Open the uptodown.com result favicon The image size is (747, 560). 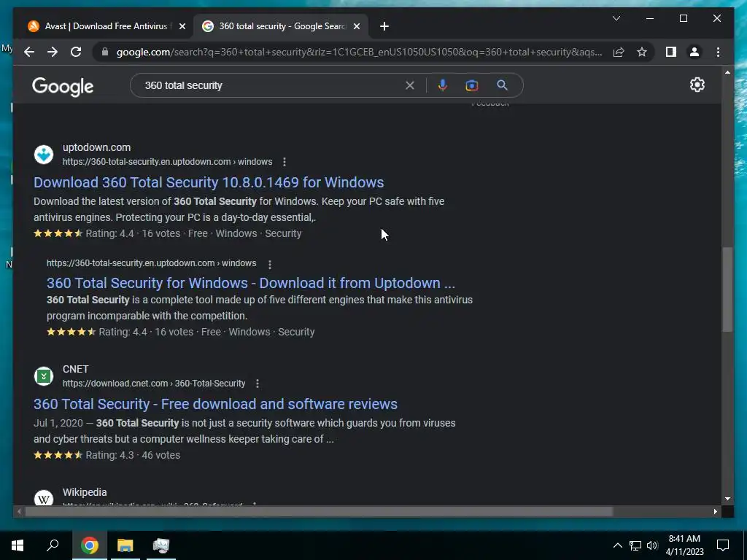44,155
